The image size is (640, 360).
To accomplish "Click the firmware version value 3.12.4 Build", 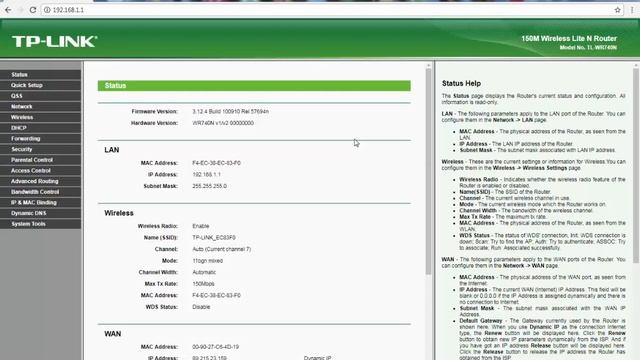I will [x=230, y=111].
